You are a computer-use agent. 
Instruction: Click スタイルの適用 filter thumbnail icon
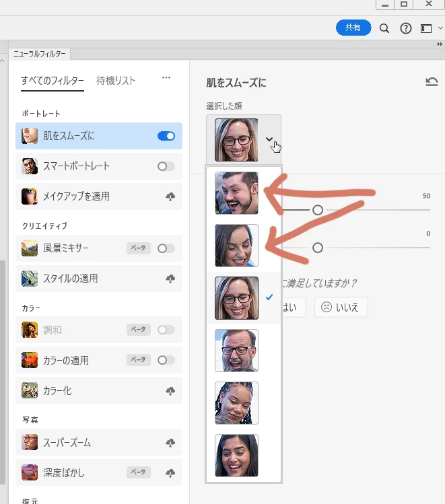(30, 279)
